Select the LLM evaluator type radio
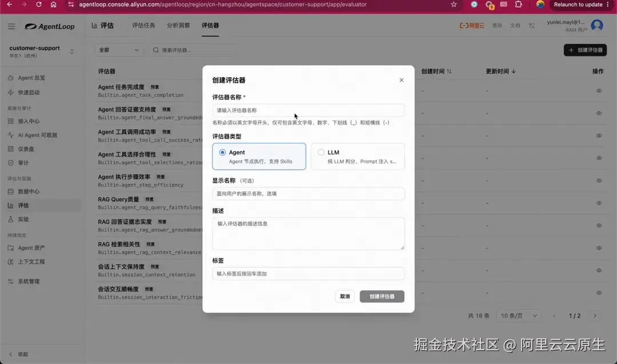This screenshot has height=364, width=617. point(321,153)
